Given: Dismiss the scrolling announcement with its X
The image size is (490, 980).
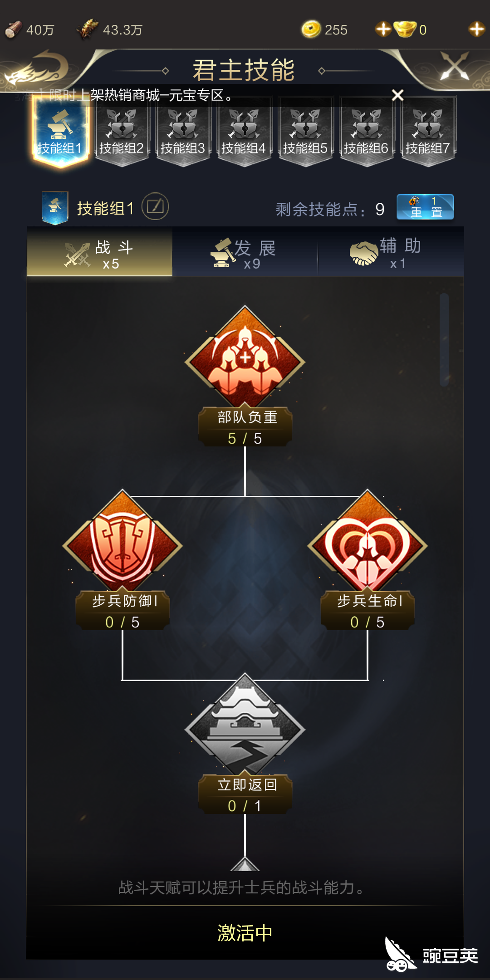Looking at the screenshot, I should tap(397, 95).
